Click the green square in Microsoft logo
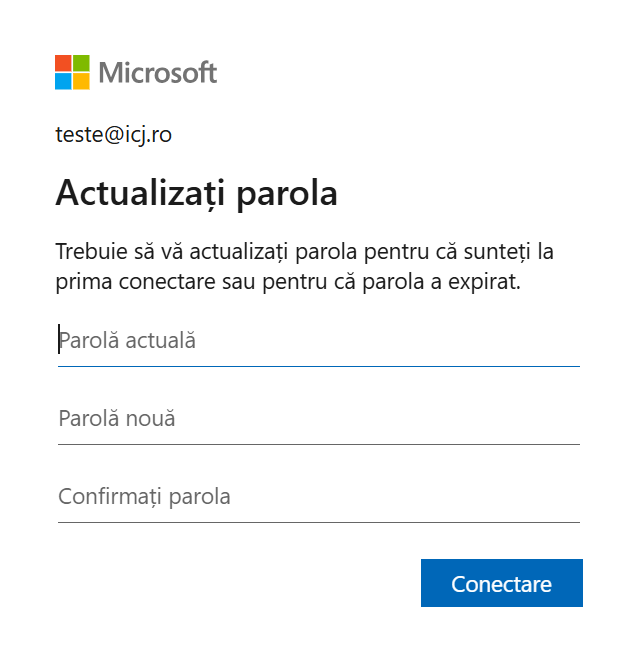The image size is (638, 664). [81, 63]
